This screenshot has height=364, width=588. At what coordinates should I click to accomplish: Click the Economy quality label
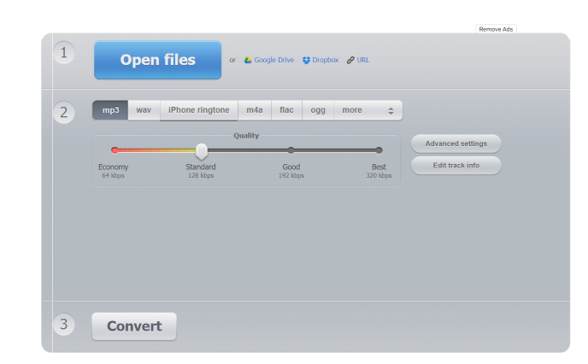click(x=114, y=167)
